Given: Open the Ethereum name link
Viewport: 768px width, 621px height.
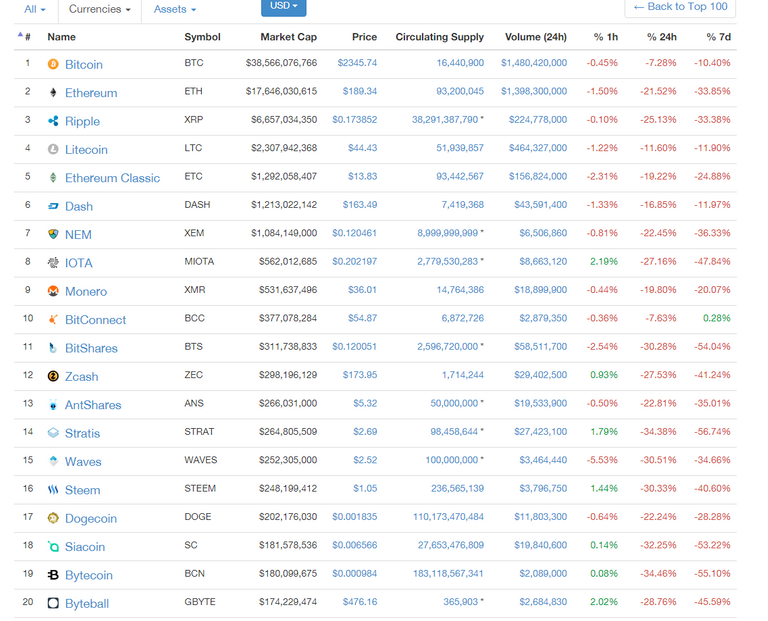Looking at the screenshot, I should coord(91,93).
